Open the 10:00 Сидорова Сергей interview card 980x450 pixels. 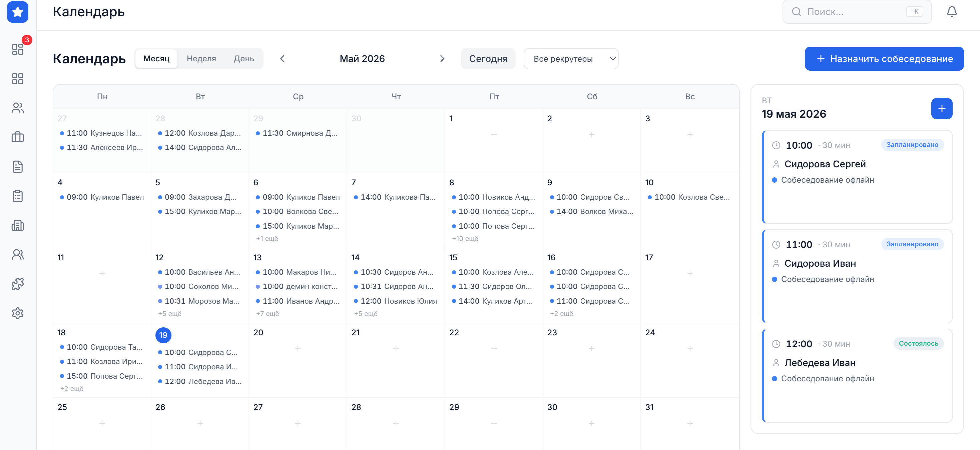pos(857,177)
